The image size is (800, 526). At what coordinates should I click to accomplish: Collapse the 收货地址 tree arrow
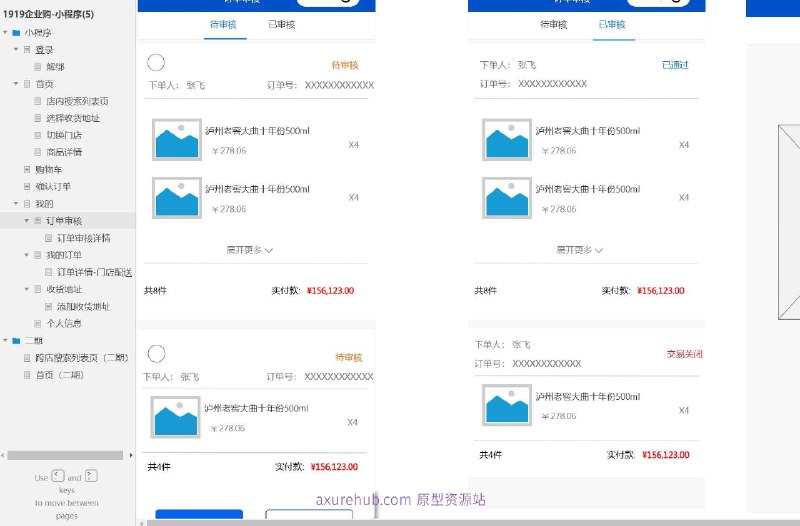click(27, 289)
